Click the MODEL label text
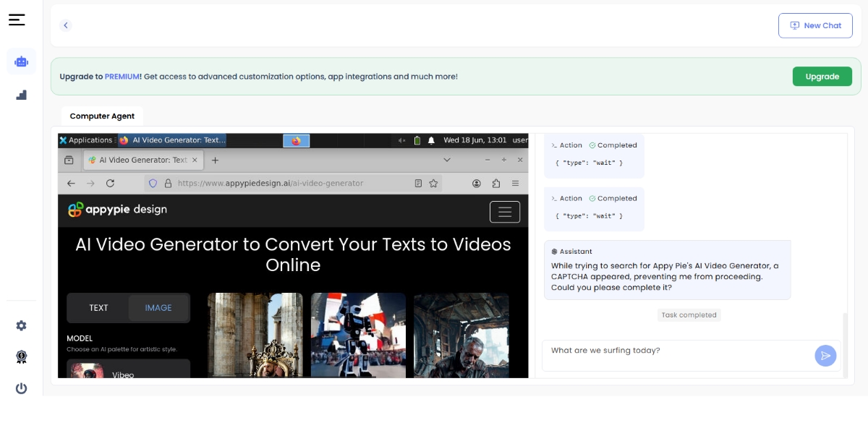 click(x=80, y=338)
